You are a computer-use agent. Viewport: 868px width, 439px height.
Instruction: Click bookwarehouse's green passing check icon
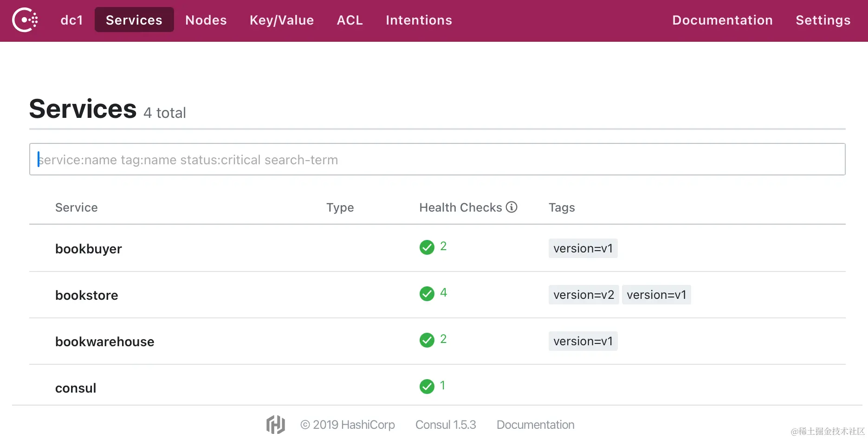(x=427, y=340)
